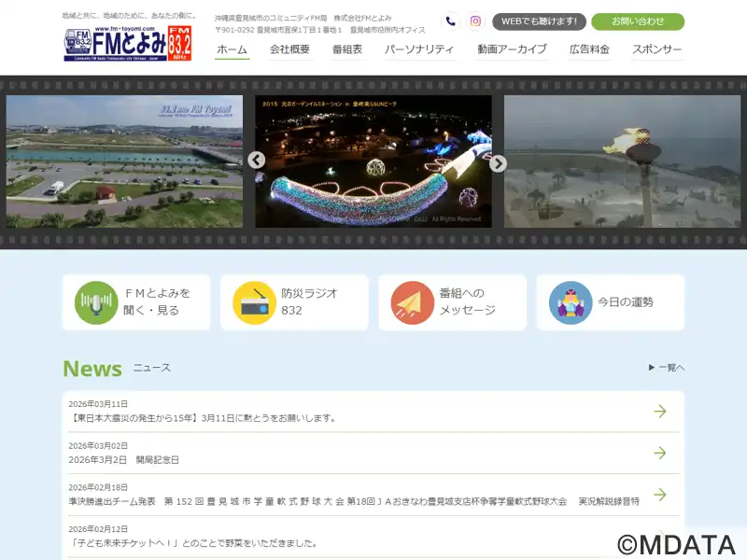This screenshot has width=747, height=560.
Task: Open パーソナリティ navigation menu
Action: point(419,49)
